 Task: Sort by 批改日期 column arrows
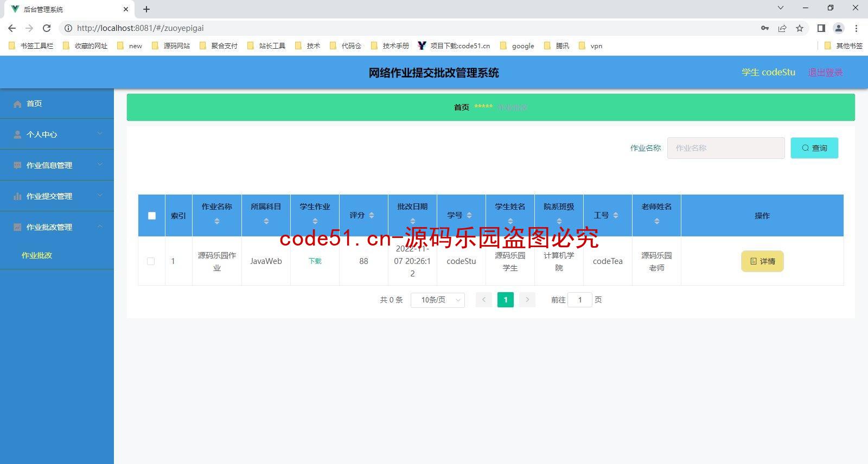click(412, 221)
